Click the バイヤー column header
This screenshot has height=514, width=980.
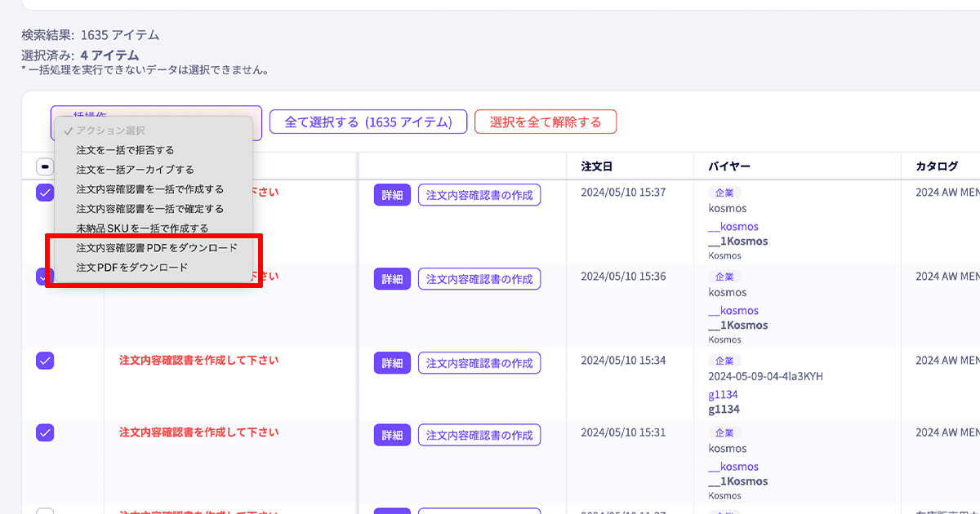point(729,166)
